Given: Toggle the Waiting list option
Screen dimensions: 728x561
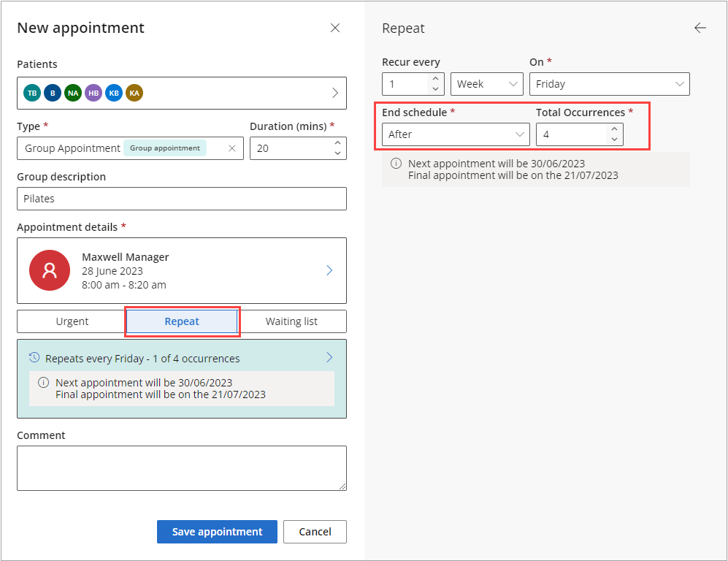Looking at the screenshot, I should tap(291, 321).
